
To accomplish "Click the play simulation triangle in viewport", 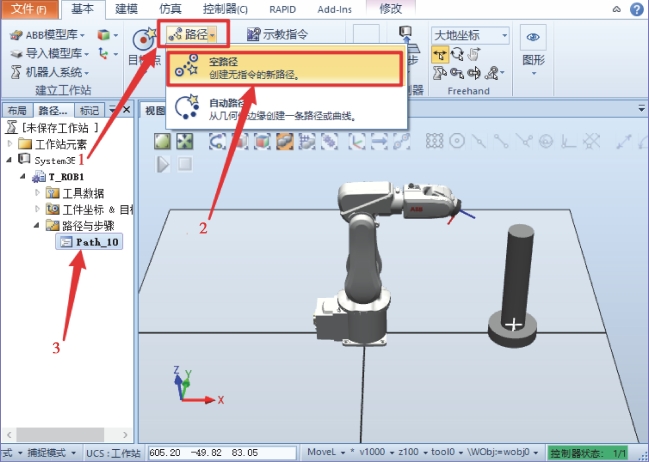I will point(163,164).
